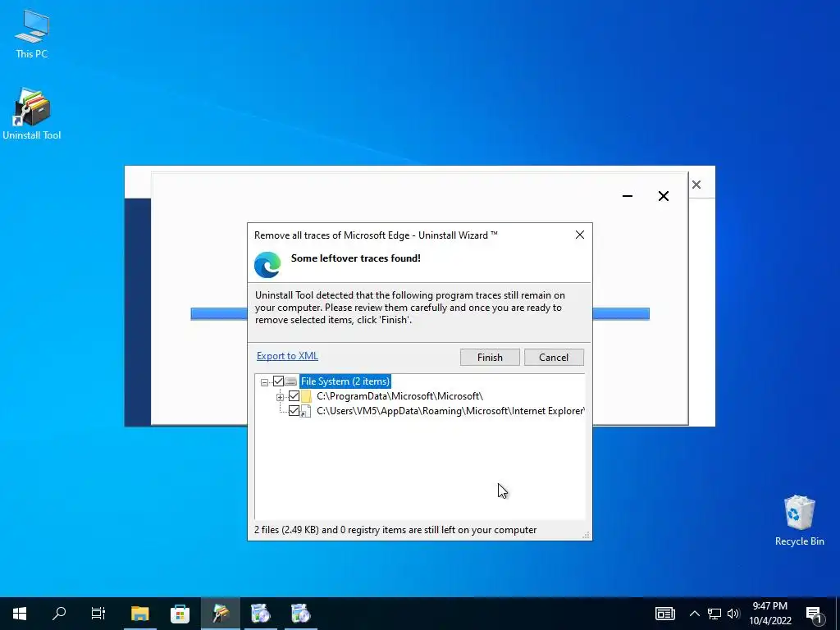Open News and interests taskbar icon
840x630 pixels.
pos(664,614)
